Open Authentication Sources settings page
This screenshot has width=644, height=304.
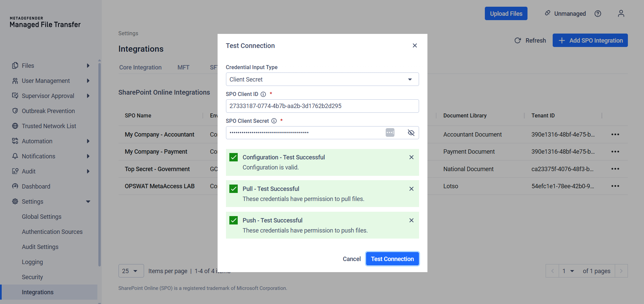point(52,232)
